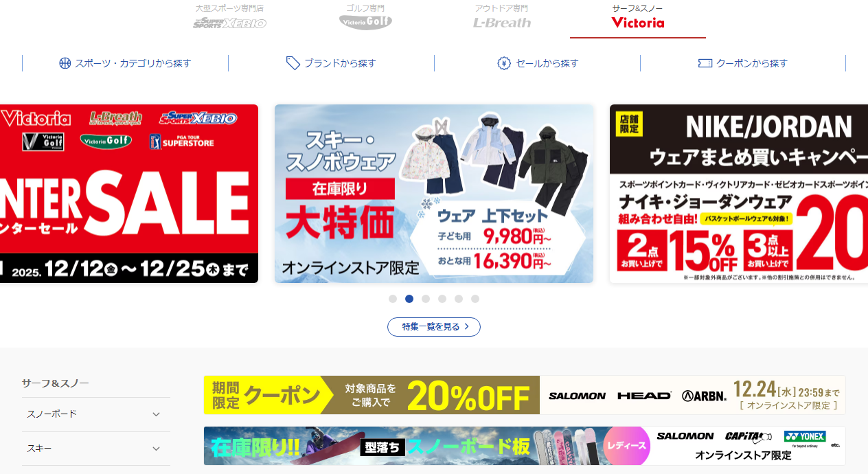
Task: Jump to the last carousel pagination dot
Action: pyautogui.click(x=475, y=299)
